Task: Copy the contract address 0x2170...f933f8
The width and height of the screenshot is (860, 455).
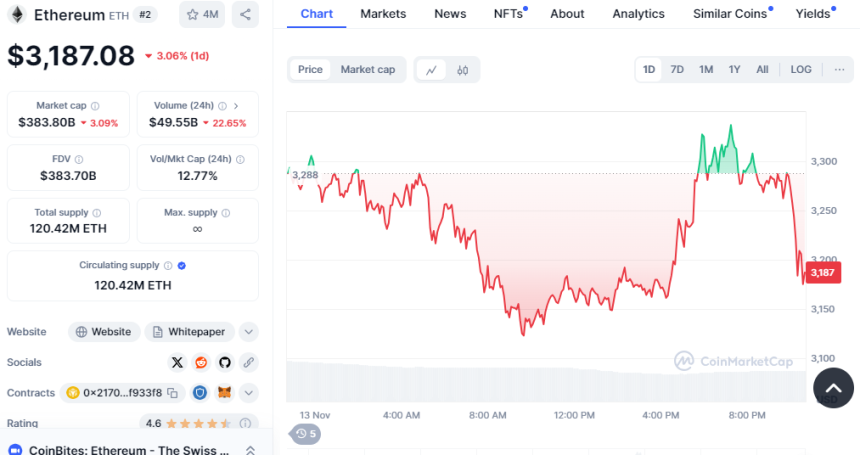Action: (x=172, y=393)
